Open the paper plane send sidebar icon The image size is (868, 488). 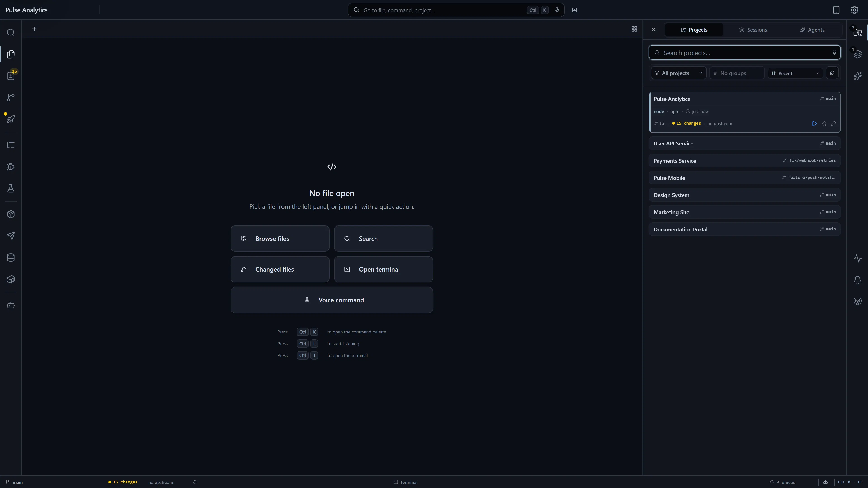pyautogui.click(x=11, y=236)
